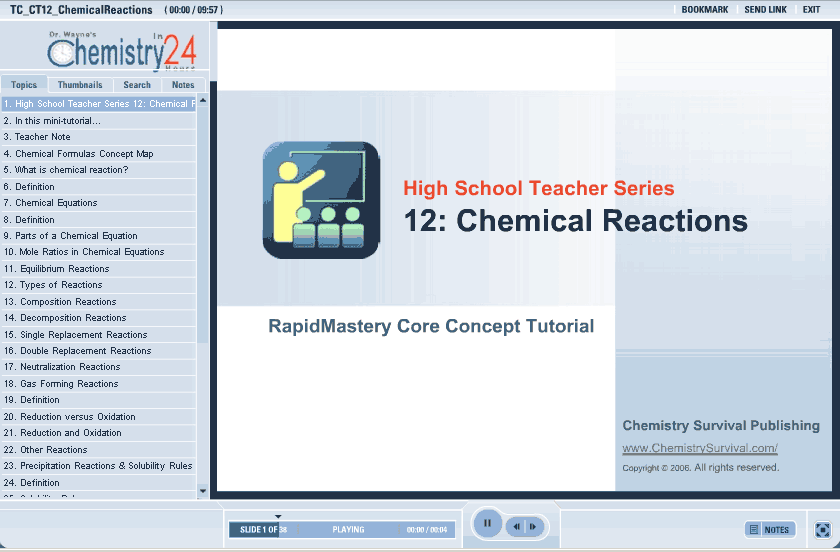Open the Notes button in bottom bar
This screenshot has height=552, width=840.
pyautogui.click(x=769, y=530)
